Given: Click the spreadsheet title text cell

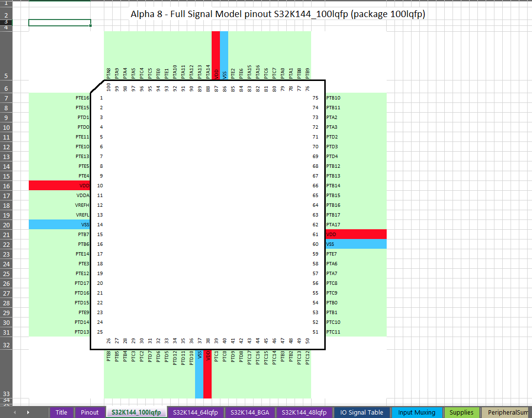Looking at the screenshot, I should coord(278,14).
